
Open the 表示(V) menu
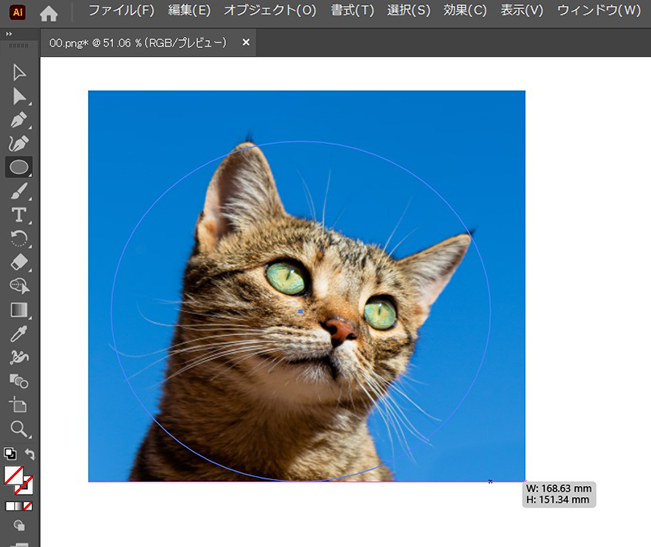coord(521,10)
